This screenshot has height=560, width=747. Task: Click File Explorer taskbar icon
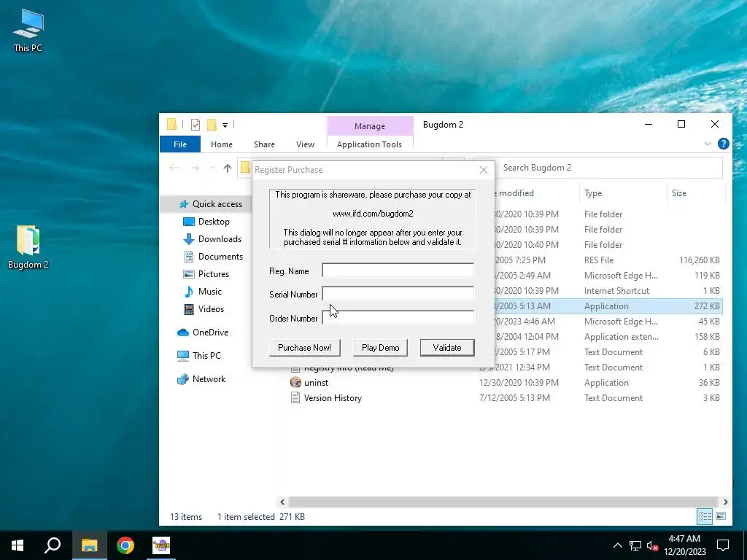[x=89, y=545]
